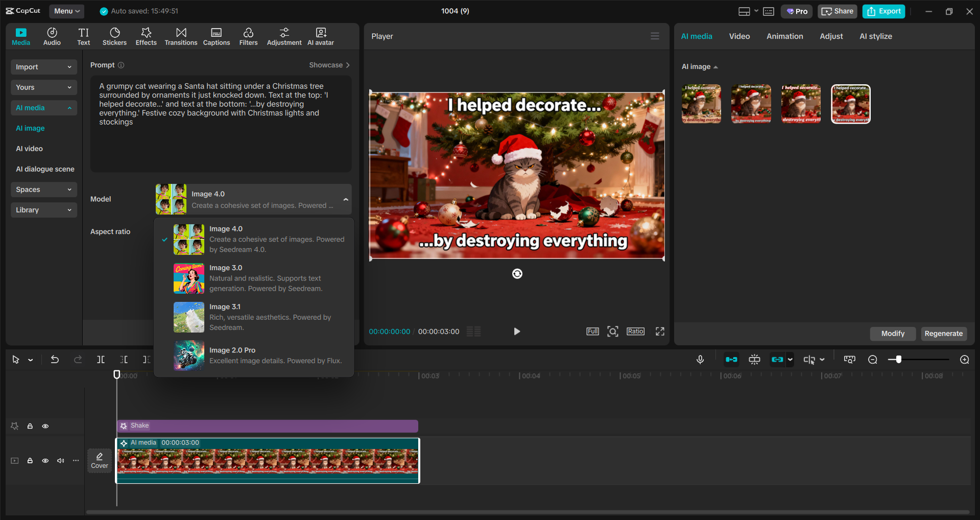Screen dimensions: 980x520
Task: Collapse the AI image section in the right panel
Action: point(715,66)
